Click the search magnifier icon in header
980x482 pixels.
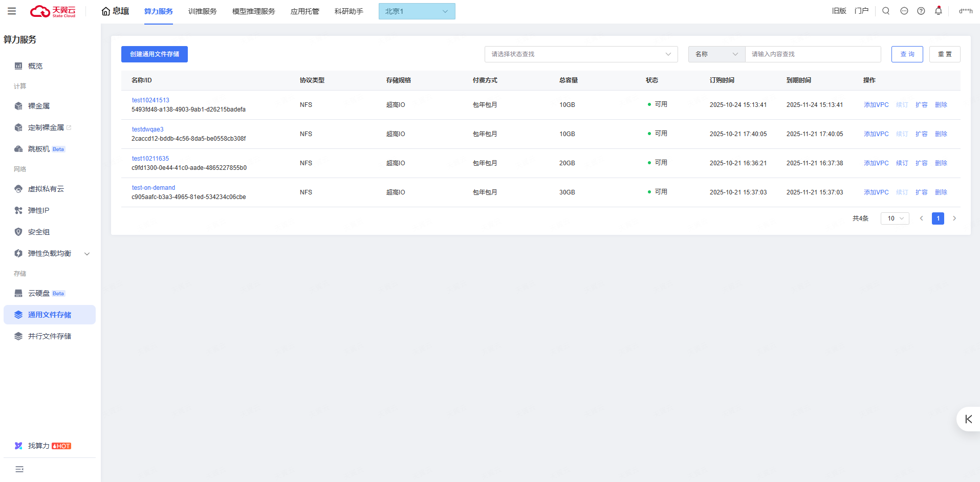[x=886, y=11]
